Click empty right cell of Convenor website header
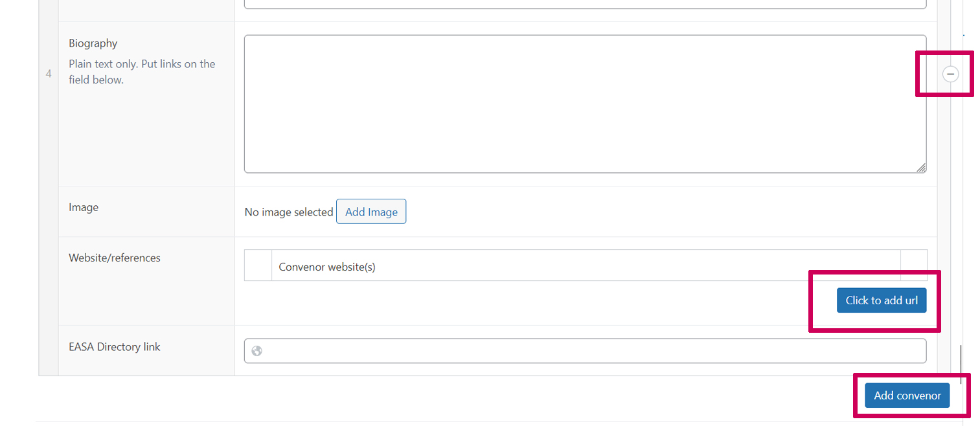980x426 pixels. 914,265
